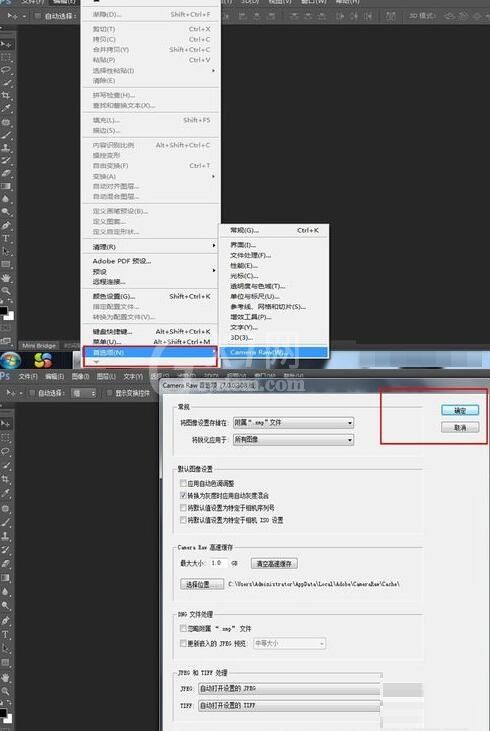Select the Move tool in the Edit-menu Photoshop window

point(6,44)
